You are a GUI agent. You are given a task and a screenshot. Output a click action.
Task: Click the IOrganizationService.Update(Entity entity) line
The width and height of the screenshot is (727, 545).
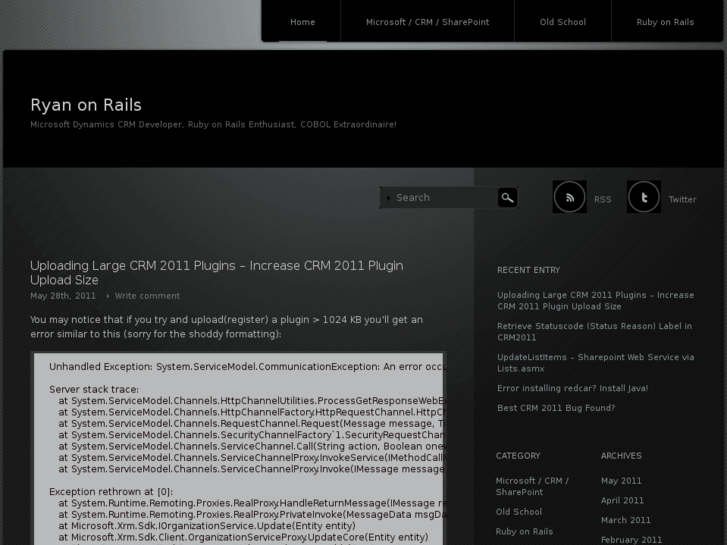pos(207,526)
